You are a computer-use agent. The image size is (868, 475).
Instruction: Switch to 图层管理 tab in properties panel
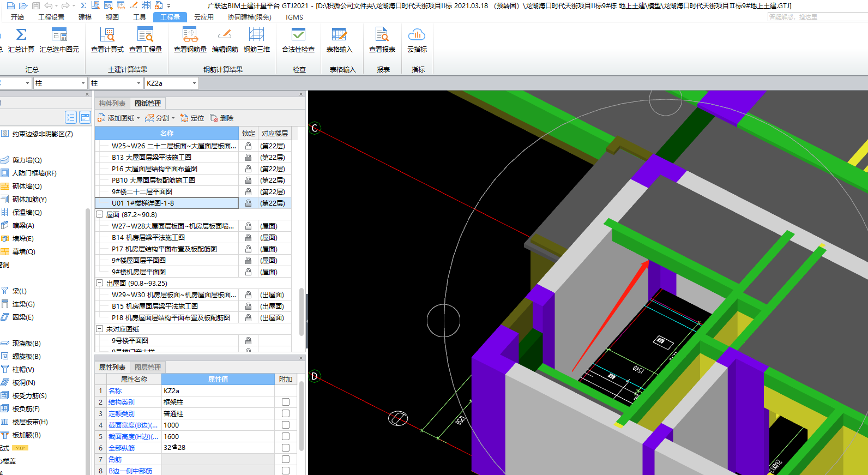[148, 368]
